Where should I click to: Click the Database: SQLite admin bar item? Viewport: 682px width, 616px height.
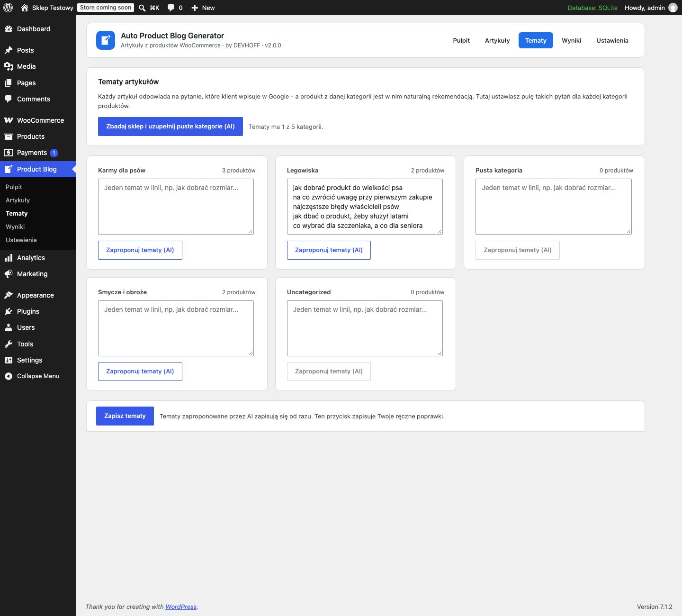pyautogui.click(x=592, y=8)
